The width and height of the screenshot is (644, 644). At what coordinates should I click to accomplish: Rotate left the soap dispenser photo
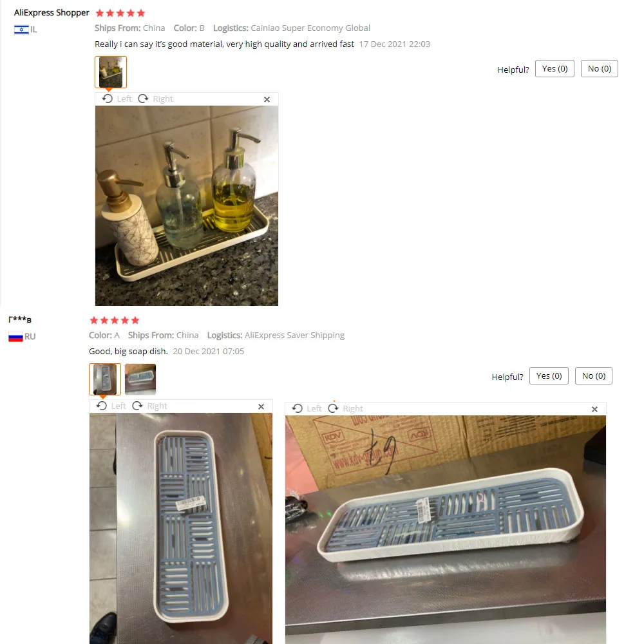[117, 99]
